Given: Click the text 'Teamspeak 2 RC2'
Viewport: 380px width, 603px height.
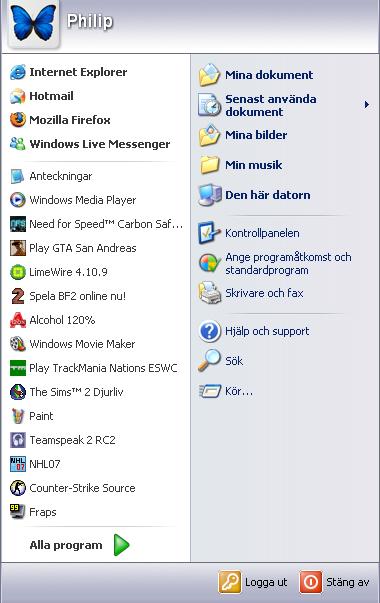Looking at the screenshot, I should point(73,440).
